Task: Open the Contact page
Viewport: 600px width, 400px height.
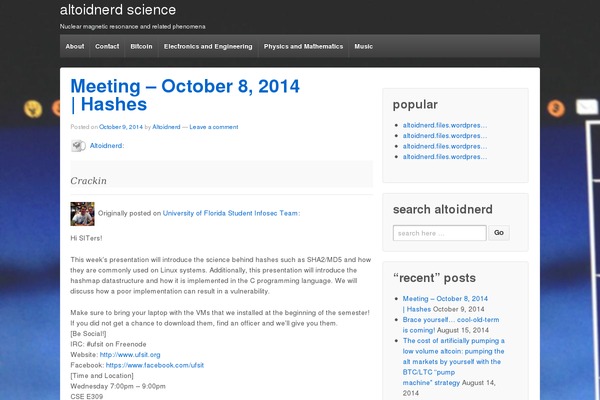Action: [x=107, y=46]
